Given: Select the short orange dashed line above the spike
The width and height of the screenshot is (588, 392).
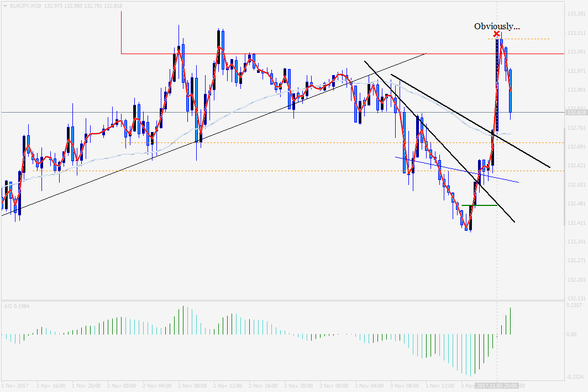Looking at the screenshot, I should pos(525,39).
